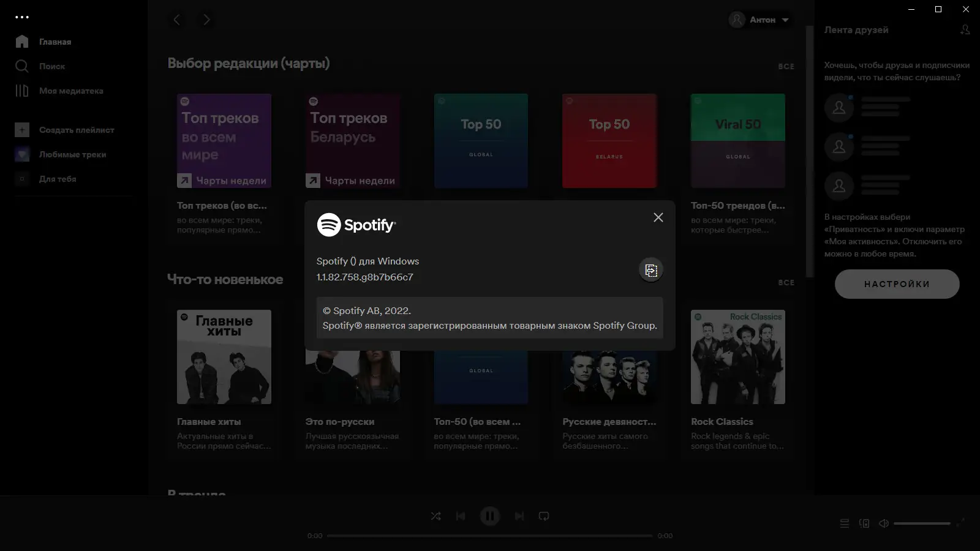Pause playback with the center button
This screenshot has width=980, height=551.
coord(490,516)
